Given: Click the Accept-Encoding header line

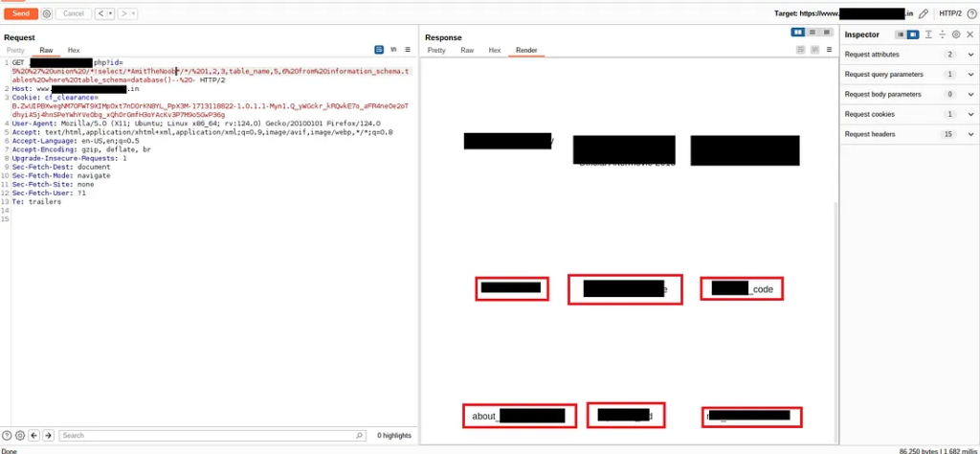Looking at the screenshot, I should (81, 150).
